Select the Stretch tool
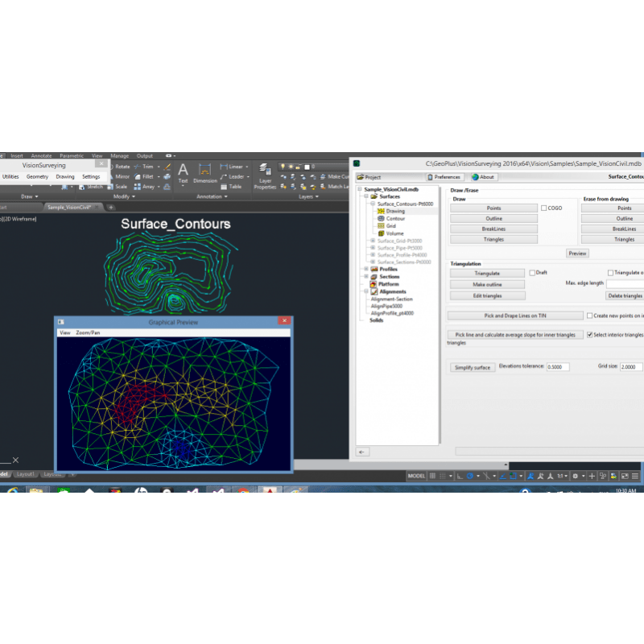Image resolution: width=644 pixels, height=644 pixels. click(91, 187)
